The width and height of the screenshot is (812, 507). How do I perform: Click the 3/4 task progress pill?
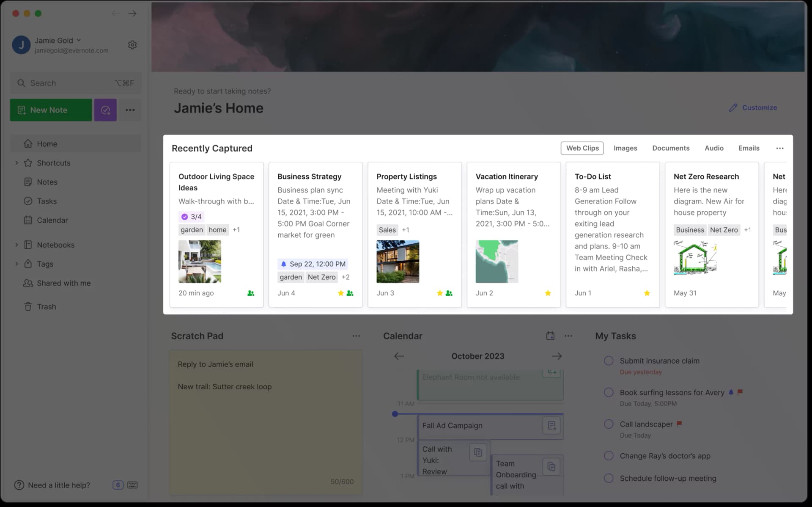tap(191, 216)
